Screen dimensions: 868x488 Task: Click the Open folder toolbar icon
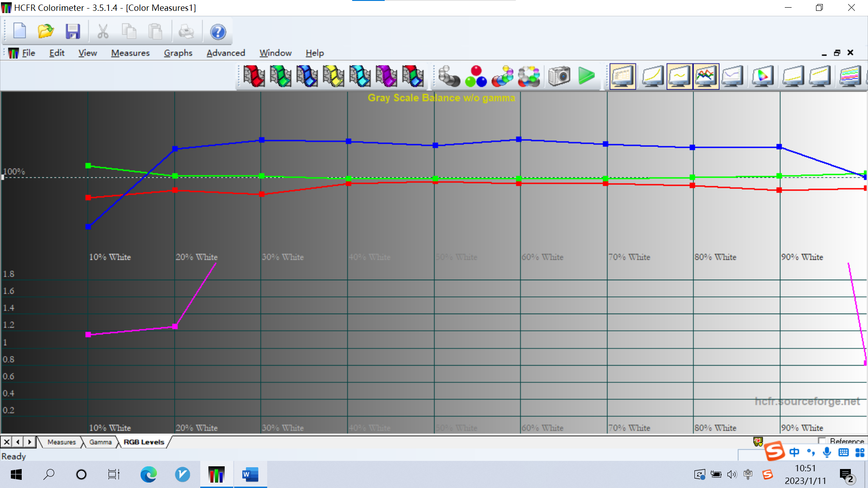coord(45,32)
